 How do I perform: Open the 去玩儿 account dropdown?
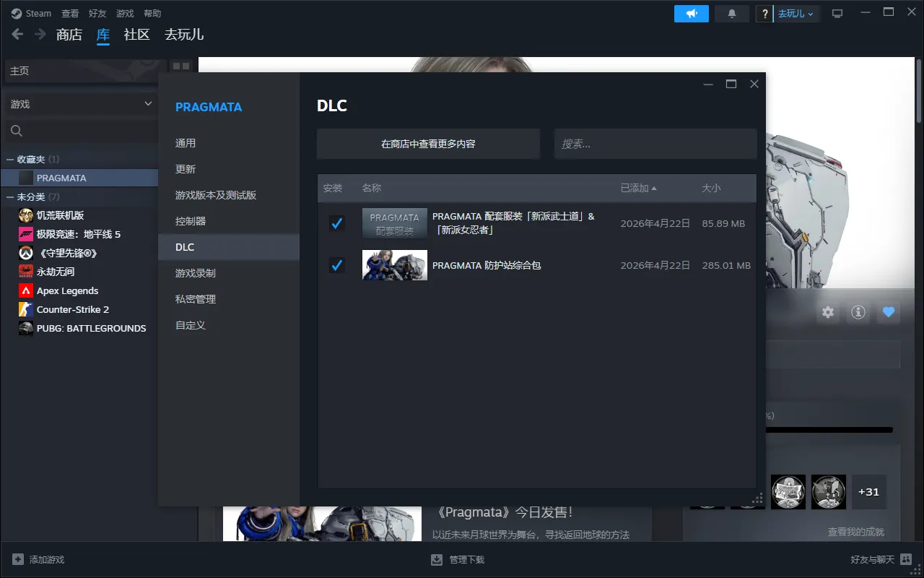[x=796, y=14]
